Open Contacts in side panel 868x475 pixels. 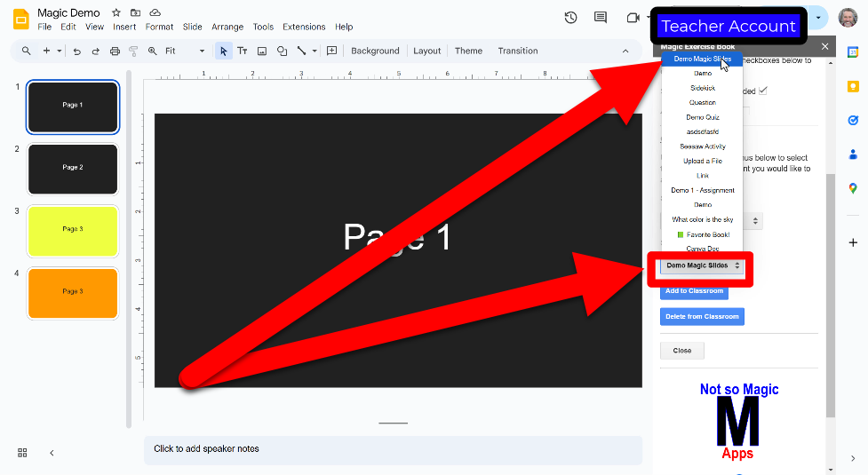point(853,154)
